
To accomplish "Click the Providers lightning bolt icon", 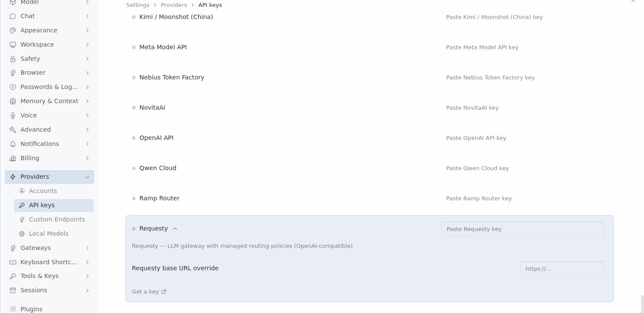I will (x=13, y=177).
